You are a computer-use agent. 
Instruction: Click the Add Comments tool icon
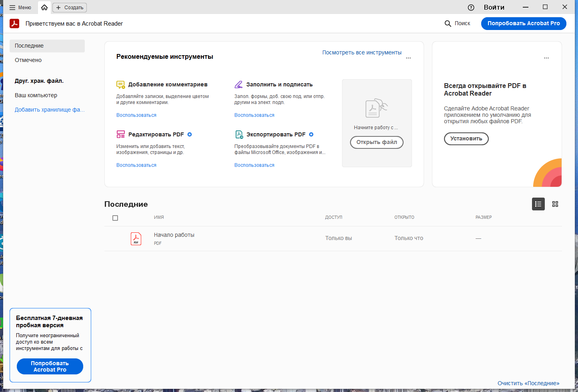click(x=120, y=84)
